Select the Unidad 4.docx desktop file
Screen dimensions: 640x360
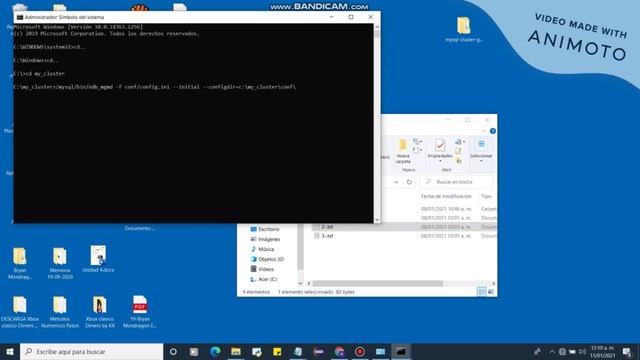coord(98,260)
